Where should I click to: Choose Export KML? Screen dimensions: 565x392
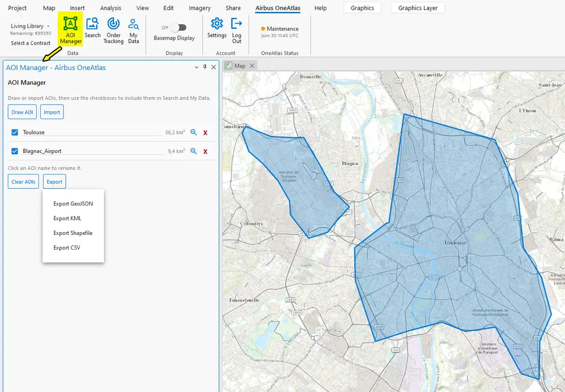tap(67, 219)
